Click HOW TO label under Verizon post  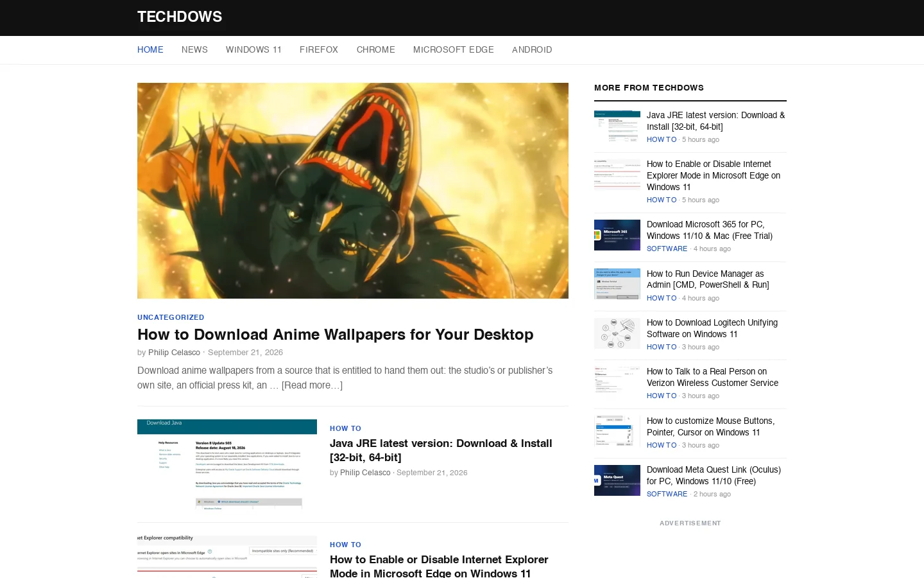(x=662, y=396)
